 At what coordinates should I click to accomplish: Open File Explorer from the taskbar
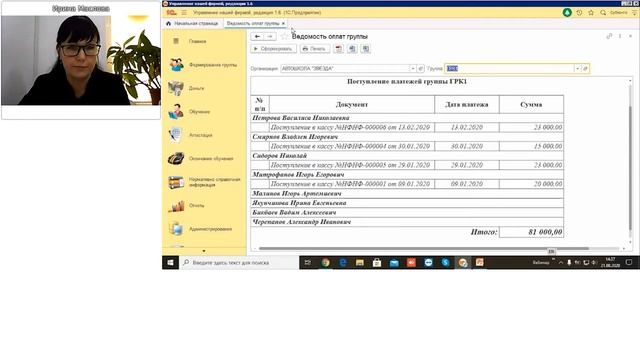point(360,263)
